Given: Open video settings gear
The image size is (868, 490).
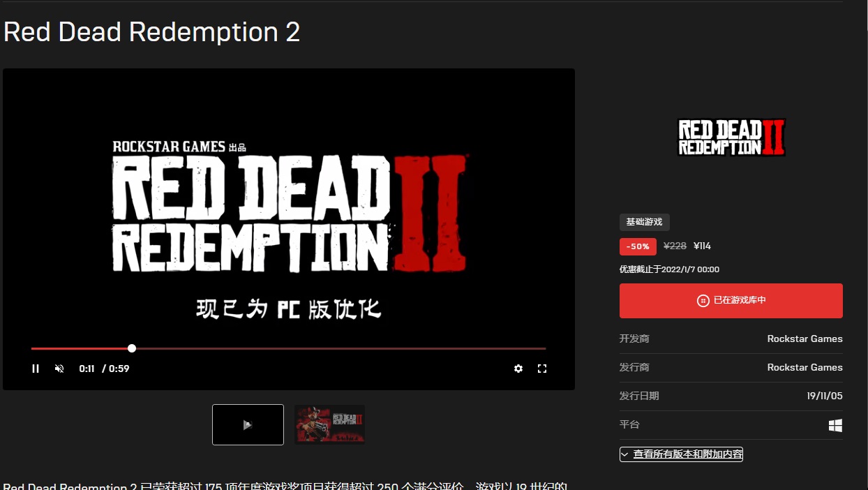Looking at the screenshot, I should coord(518,369).
